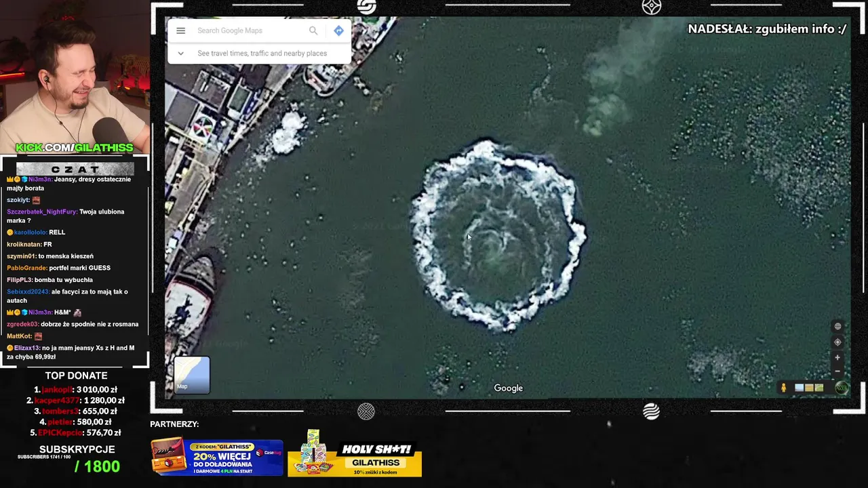Click Elizax13's jeansy message
Image resolution: width=868 pixels, height=488 pixels.
[x=71, y=352]
